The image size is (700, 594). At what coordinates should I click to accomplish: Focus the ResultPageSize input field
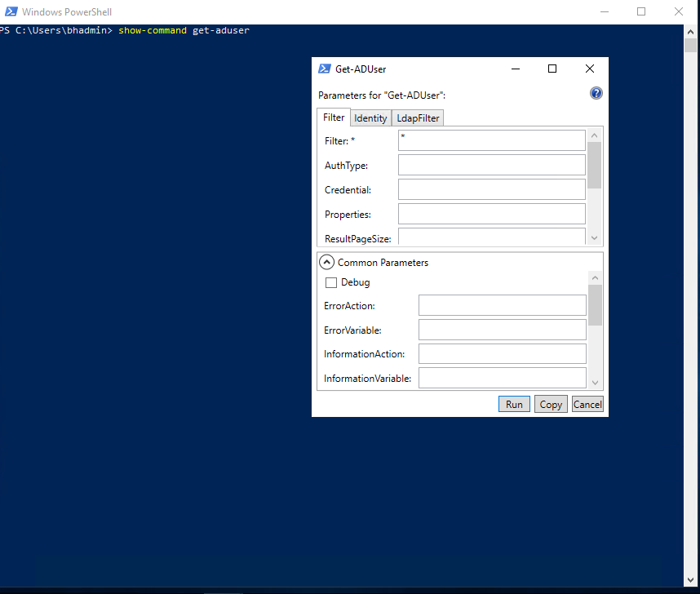point(491,237)
